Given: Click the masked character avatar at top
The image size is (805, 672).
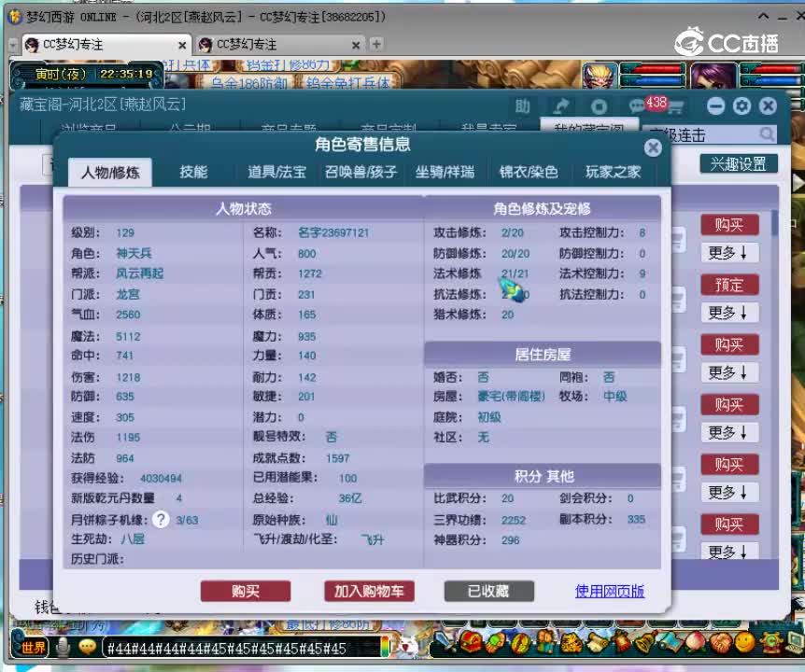Looking at the screenshot, I should coord(600,75).
